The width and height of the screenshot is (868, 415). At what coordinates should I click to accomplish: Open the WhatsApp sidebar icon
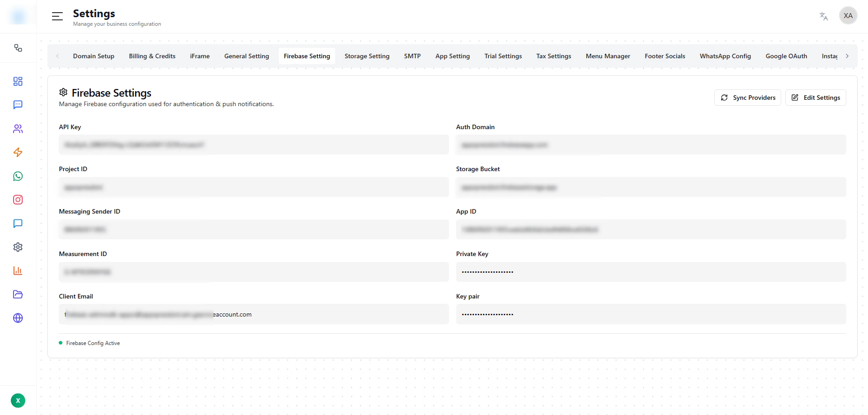tap(18, 176)
